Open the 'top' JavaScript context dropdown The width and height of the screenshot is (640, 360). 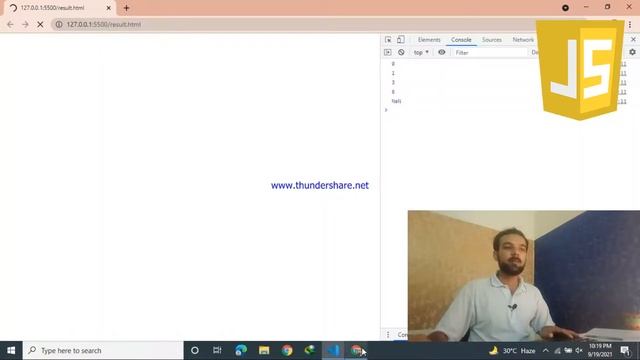coord(421,52)
